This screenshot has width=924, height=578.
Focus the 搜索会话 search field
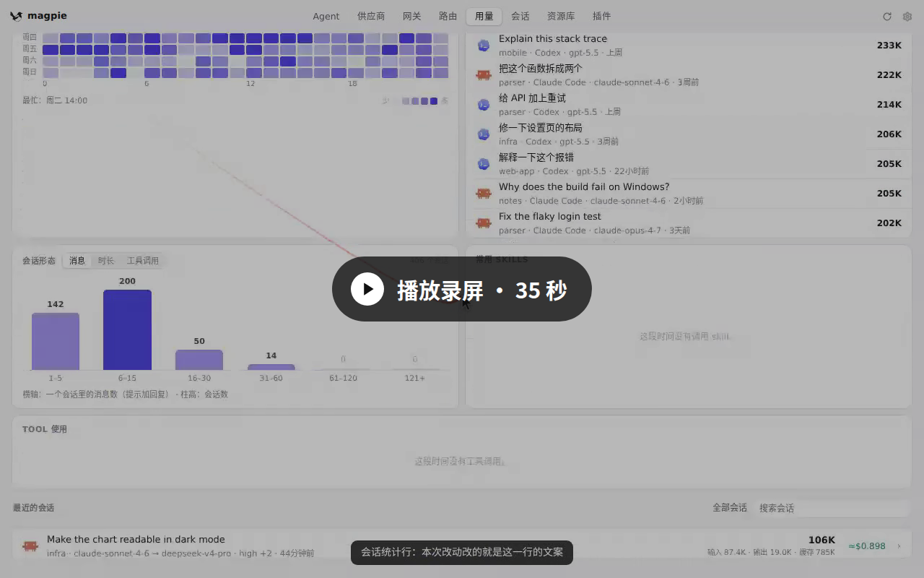(x=832, y=509)
